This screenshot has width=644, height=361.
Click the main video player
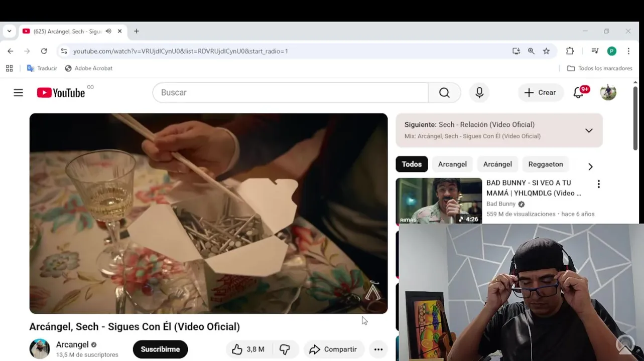point(208,214)
